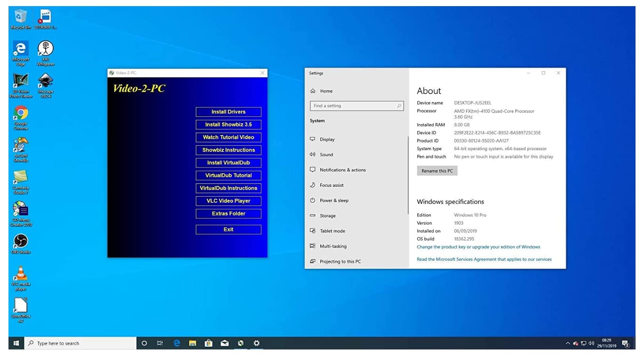Click the VLC media player desktop icon
Image resolution: width=644 pixels, height=357 pixels.
click(21, 274)
